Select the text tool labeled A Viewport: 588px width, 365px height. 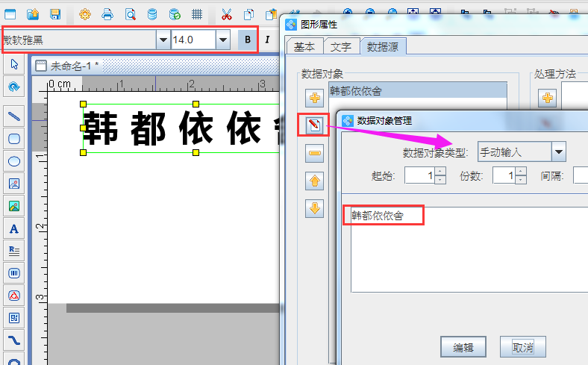point(13,228)
